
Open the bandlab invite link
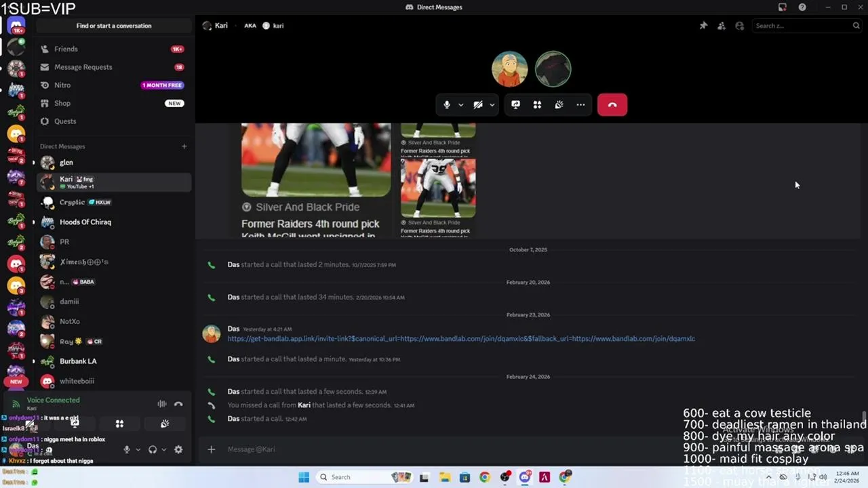click(461, 339)
